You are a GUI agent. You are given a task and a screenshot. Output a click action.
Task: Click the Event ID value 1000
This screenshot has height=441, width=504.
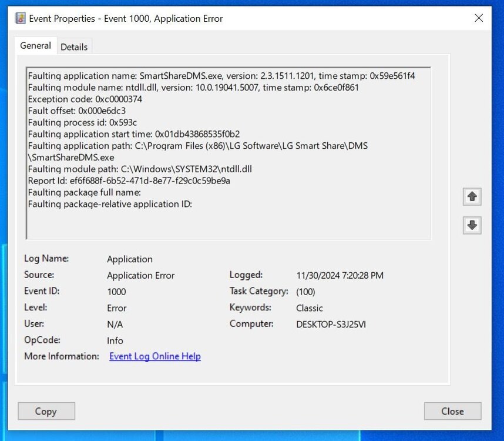coord(116,292)
